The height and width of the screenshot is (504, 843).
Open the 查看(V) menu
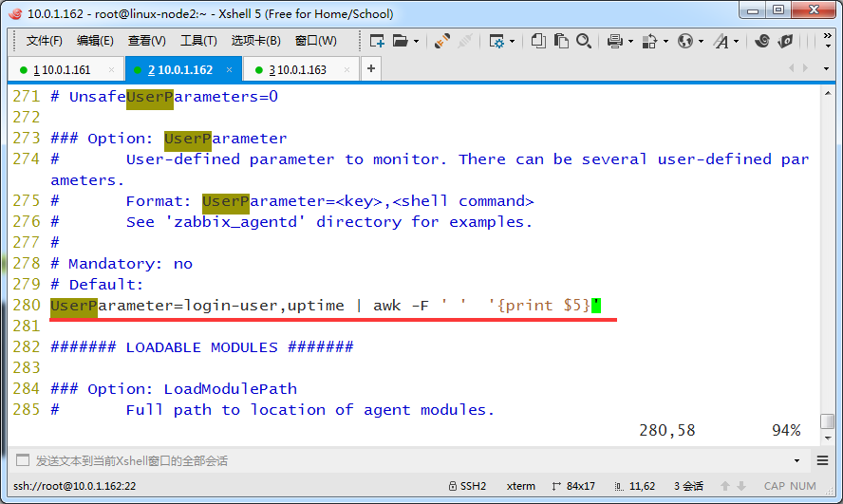pos(147,41)
